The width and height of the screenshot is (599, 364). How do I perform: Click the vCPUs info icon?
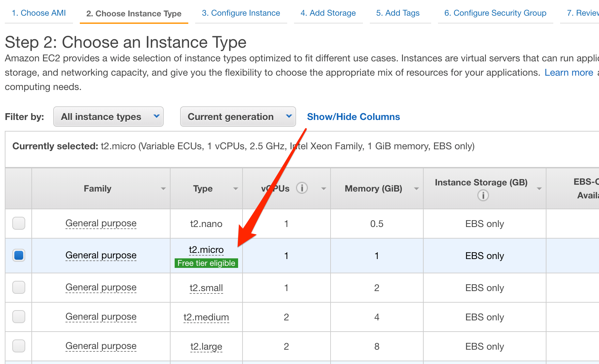pos(302,188)
